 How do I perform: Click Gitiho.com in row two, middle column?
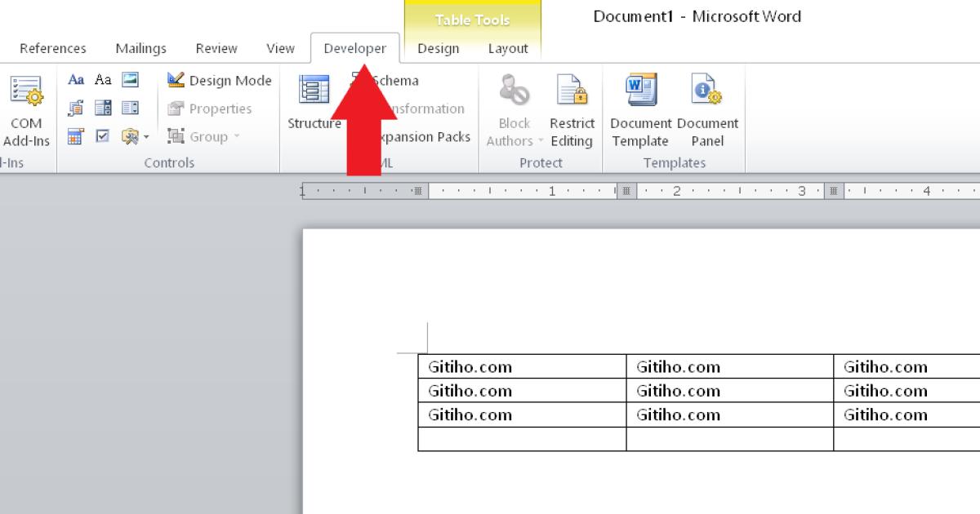coord(679,391)
